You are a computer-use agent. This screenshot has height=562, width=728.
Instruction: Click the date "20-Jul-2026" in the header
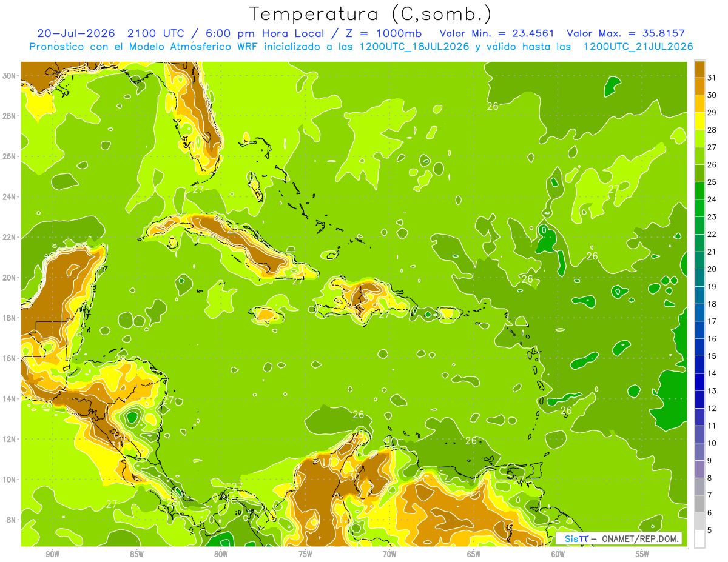pos(76,33)
